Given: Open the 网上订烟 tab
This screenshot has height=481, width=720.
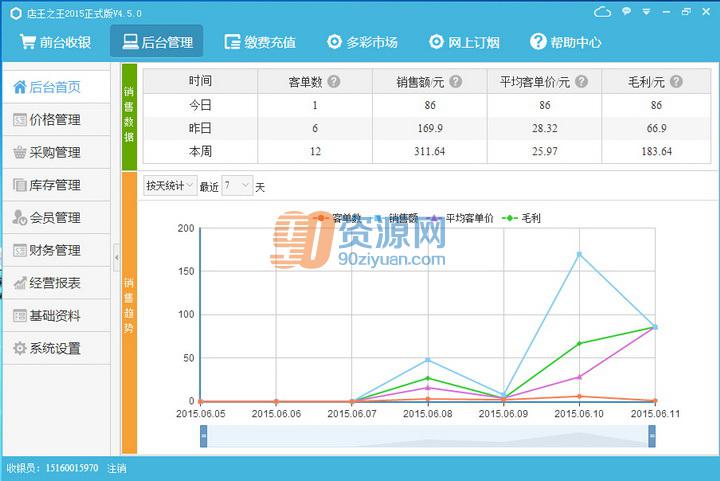Looking at the screenshot, I should pyautogui.click(x=464, y=42).
